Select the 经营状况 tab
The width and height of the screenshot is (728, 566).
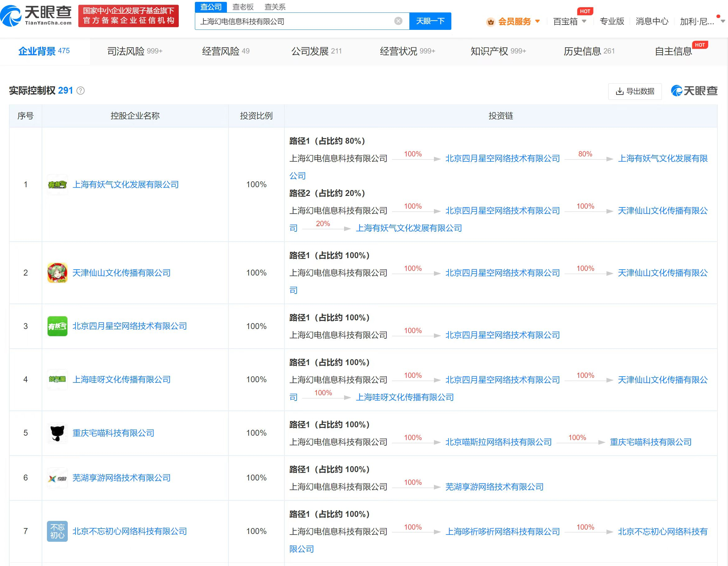coord(407,51)
